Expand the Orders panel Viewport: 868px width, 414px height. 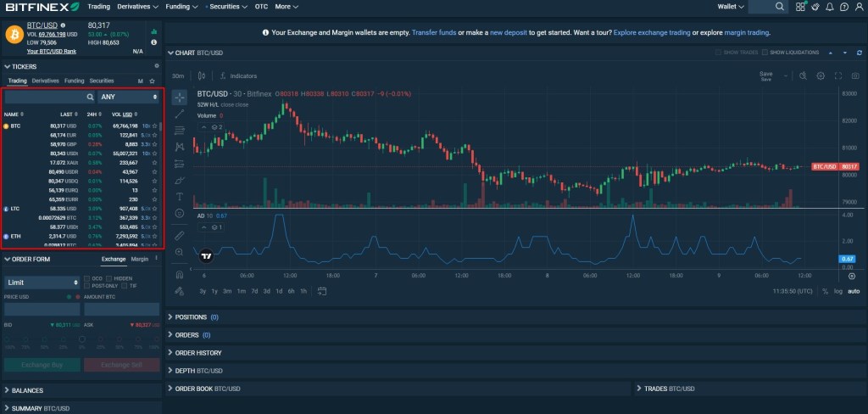[189, 335]
